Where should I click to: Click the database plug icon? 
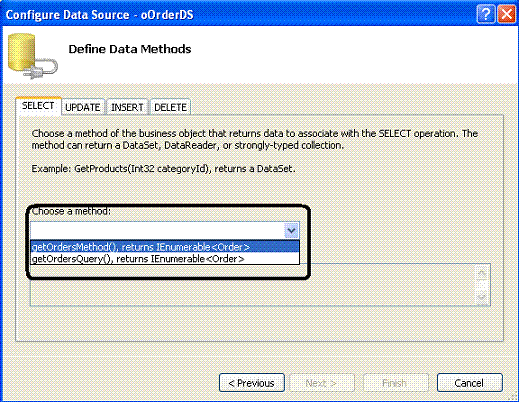pyautogui.click(x=33, y=56)
